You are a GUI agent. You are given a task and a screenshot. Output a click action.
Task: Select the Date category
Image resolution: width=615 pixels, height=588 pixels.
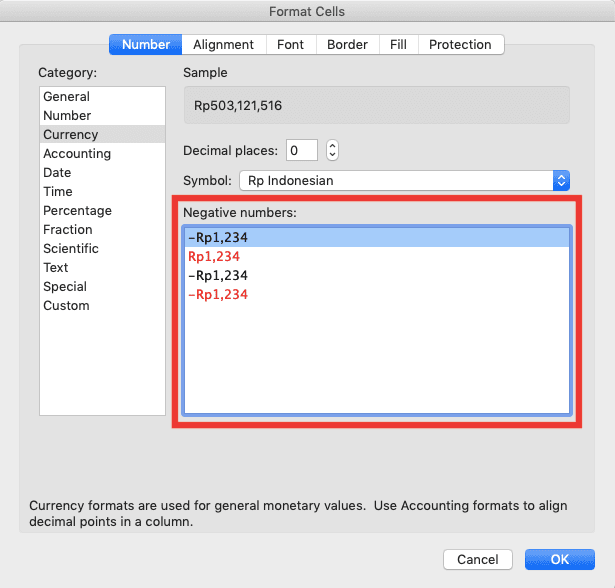coord(102,172)
